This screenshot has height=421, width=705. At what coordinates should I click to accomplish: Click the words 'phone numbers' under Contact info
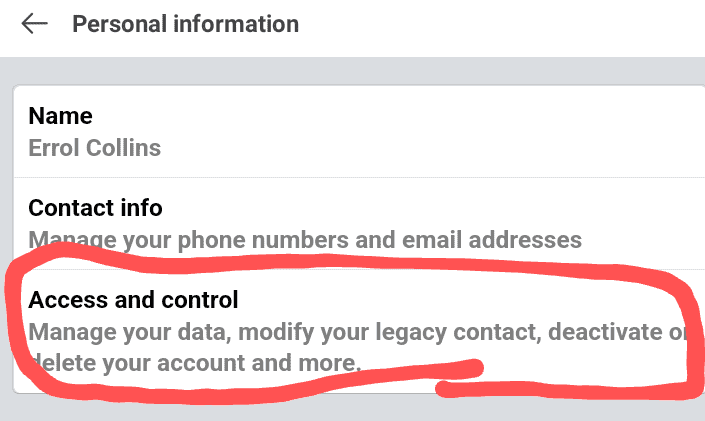(263, 240)
